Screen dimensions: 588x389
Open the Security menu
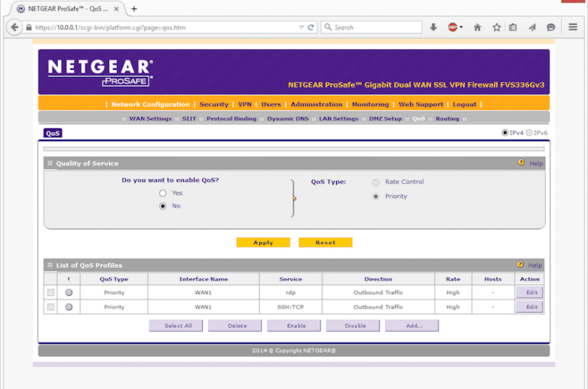214,104
